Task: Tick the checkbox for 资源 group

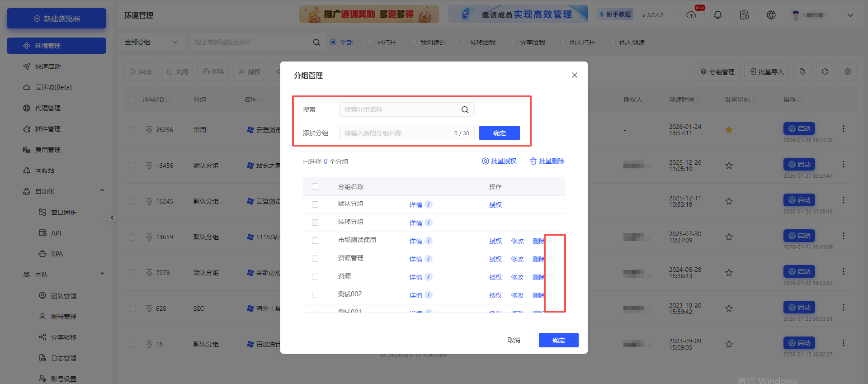Action: click(x=315, y=277)
